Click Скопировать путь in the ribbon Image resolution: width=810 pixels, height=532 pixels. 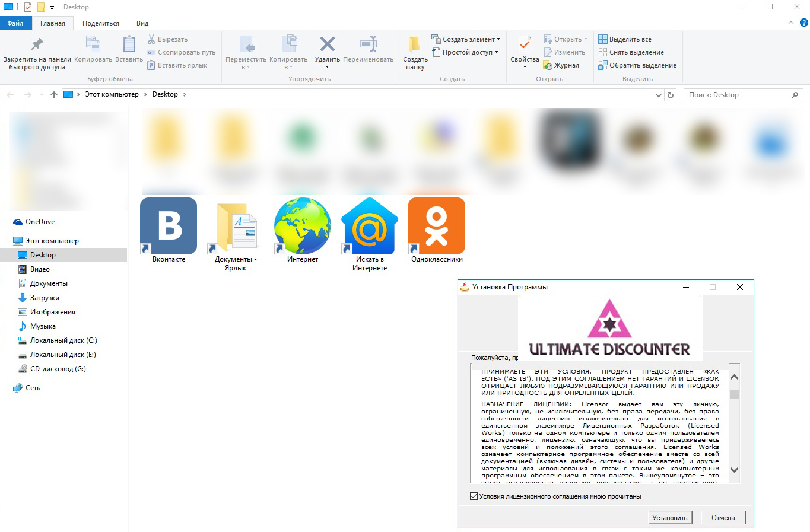point(182,52)
